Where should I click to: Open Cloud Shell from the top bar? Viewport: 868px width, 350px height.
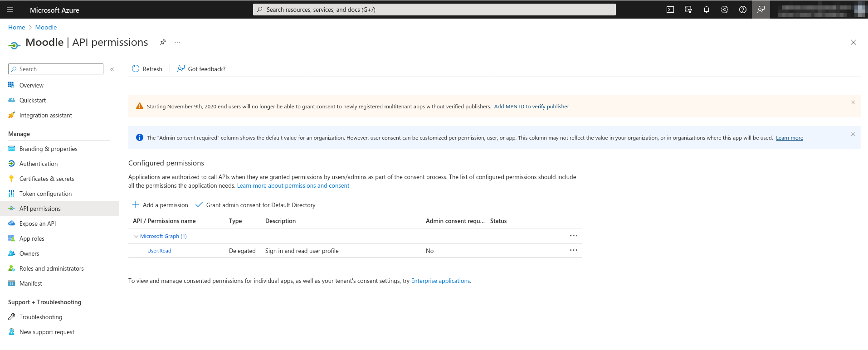[670, 10]
